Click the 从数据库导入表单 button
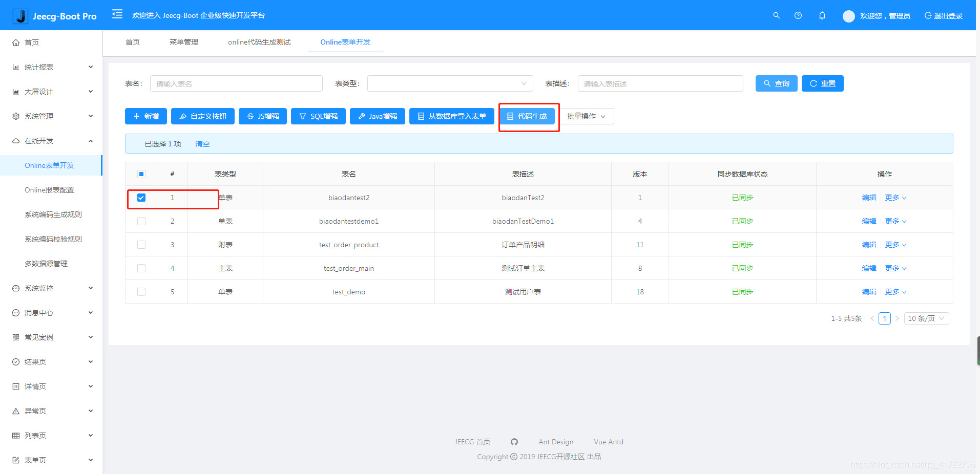This screenshot has height=474, width=980. (x=452, y=116)
